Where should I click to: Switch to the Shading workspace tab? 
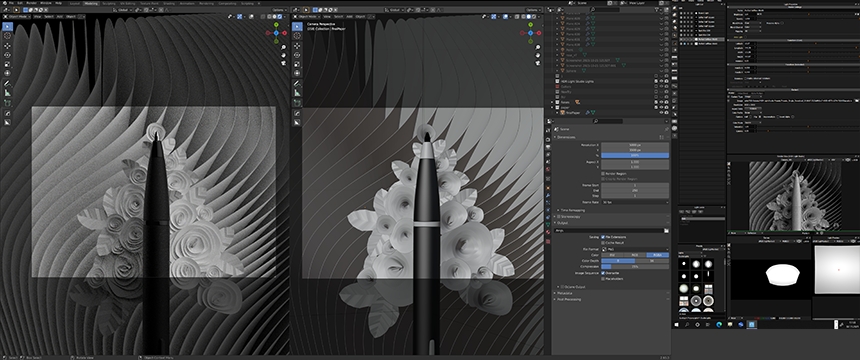pos(169,3)
